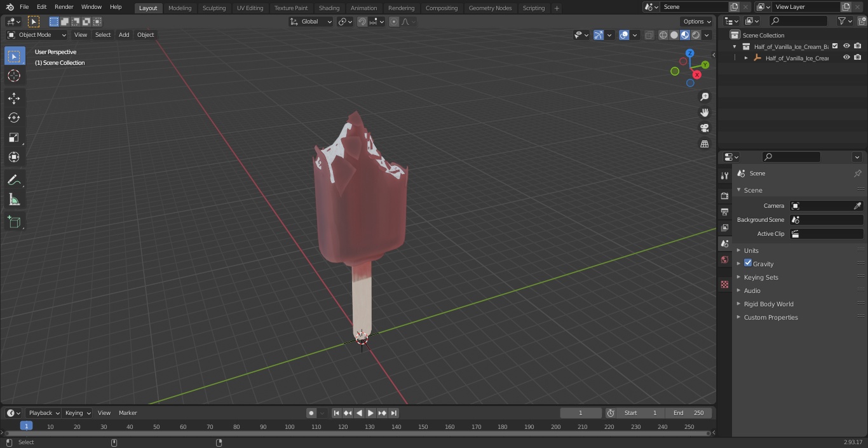This screenshot has height=448, width=868.
Task: Open the File menu
Action: [x=24, y=7]
